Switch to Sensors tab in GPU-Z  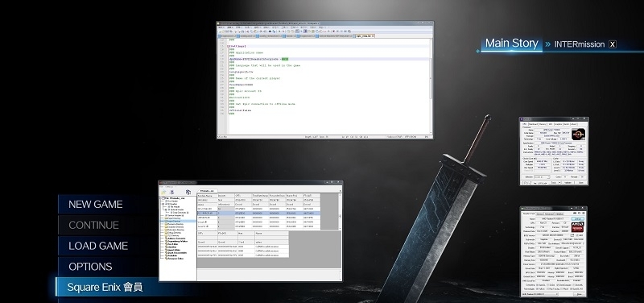pyautogui.click(x=539, y=214)
